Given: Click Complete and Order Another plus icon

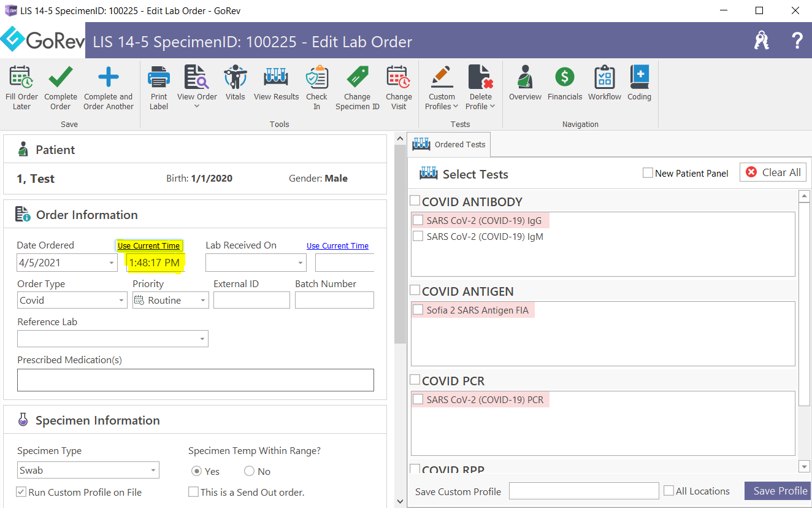Looking at the screenshot, I should (109, 77).
